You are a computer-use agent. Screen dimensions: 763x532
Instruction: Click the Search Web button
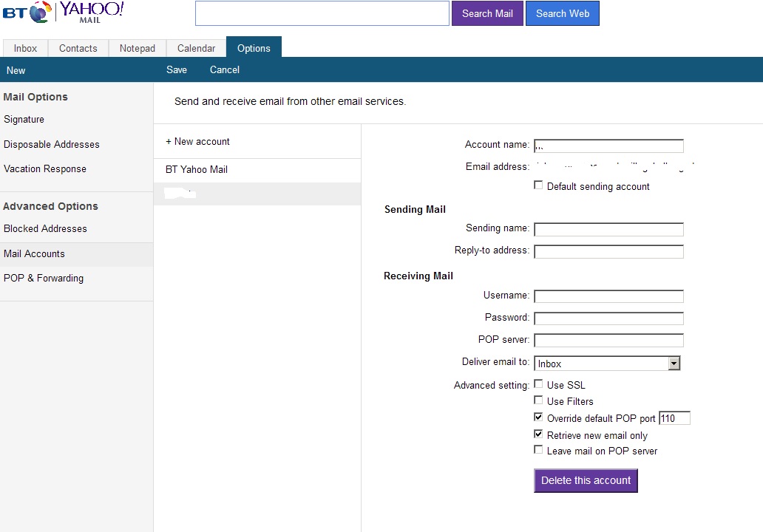tap(562, 13)
